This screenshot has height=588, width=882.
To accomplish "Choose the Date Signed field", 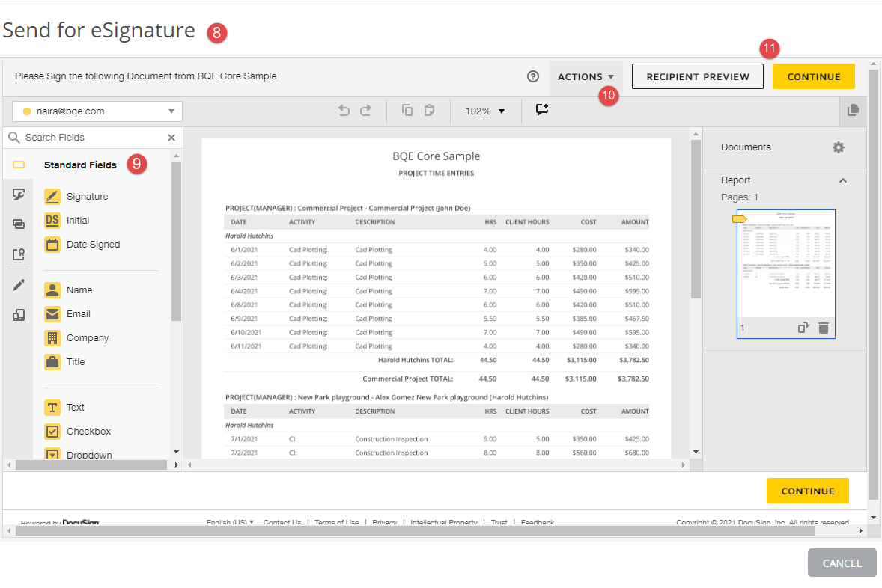I will coord(82,245).
